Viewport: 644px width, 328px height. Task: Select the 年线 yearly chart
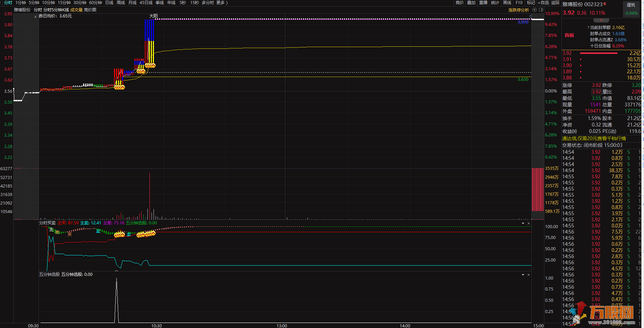tap(171, 3)
